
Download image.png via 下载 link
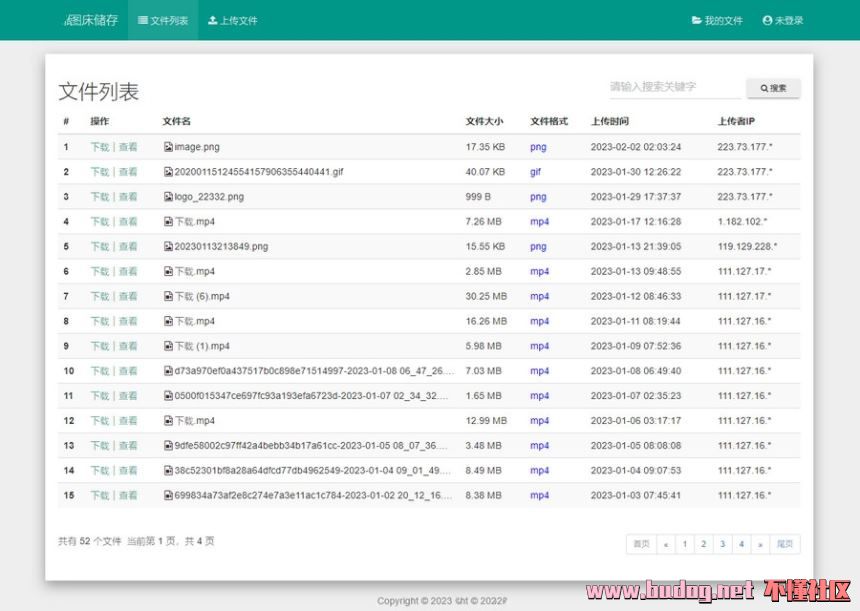pos(99,147)
